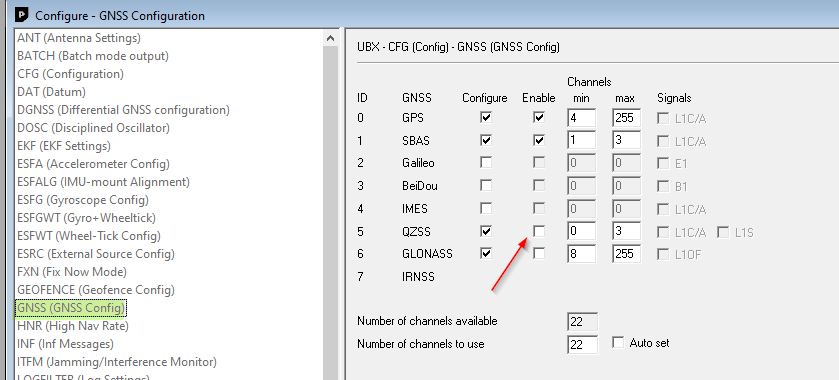839x380 pixels.
Task: Click the 'Signals' column header
Action: (674, 98)
